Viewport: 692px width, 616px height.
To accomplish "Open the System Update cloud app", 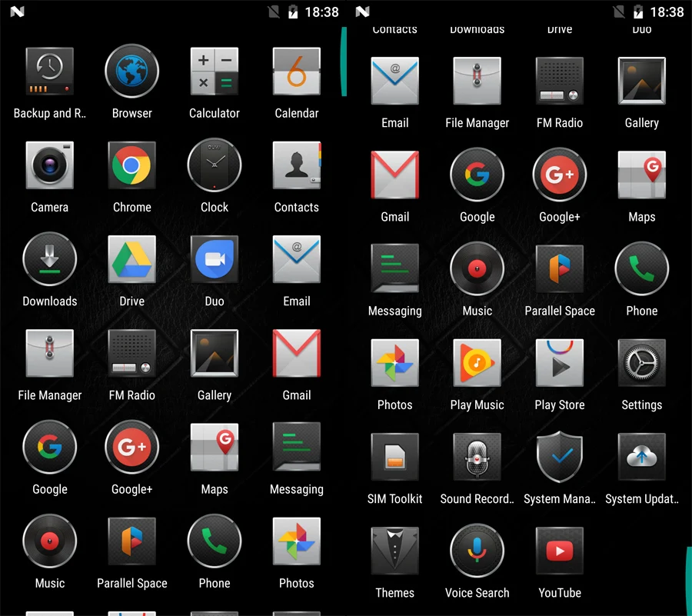I will (641, 457).
